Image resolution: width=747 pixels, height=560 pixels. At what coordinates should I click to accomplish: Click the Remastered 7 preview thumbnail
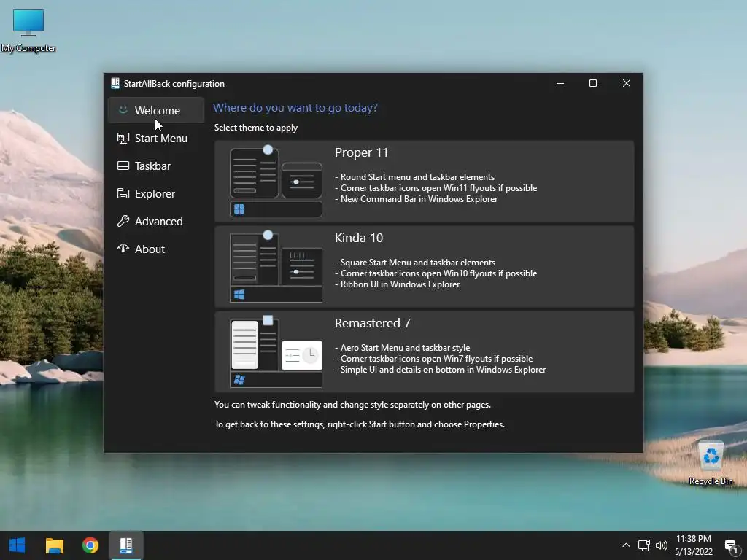[276, 352]
